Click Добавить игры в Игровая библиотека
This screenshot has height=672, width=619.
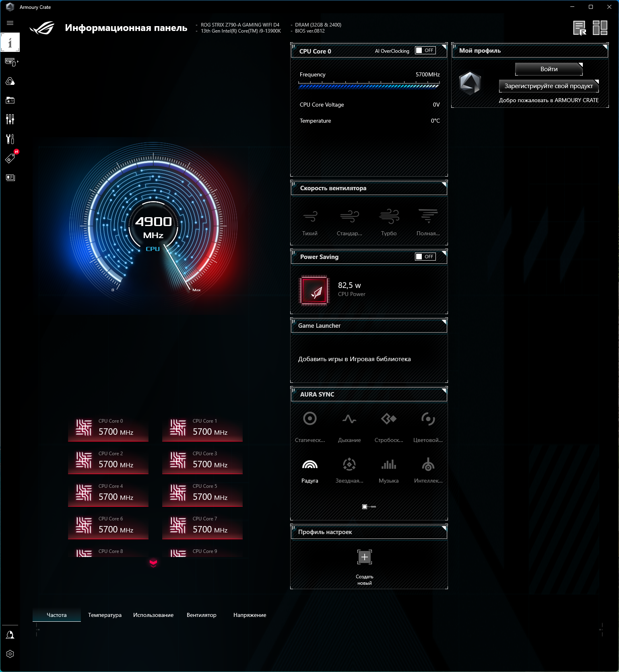355,359
